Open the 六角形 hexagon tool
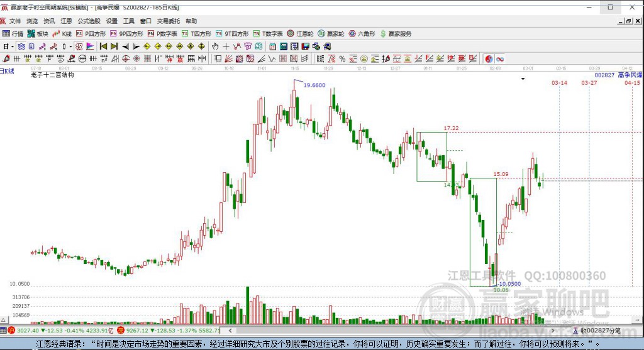Screen dimensions: 644x350 [362, 34]
